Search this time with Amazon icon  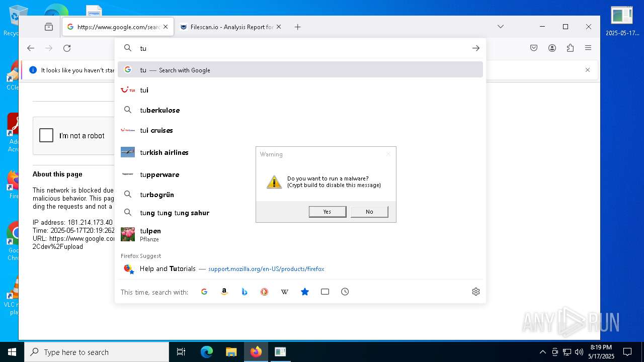pyautogui.click(x=224, y=292)
